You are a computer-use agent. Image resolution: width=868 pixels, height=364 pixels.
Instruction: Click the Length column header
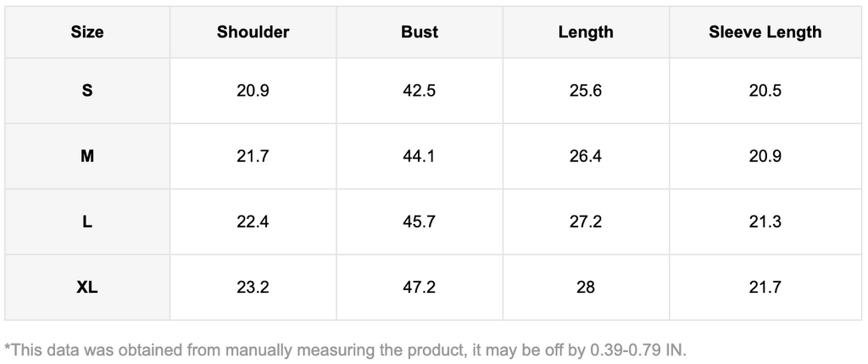pyautogui.click(x=586, y=32)
